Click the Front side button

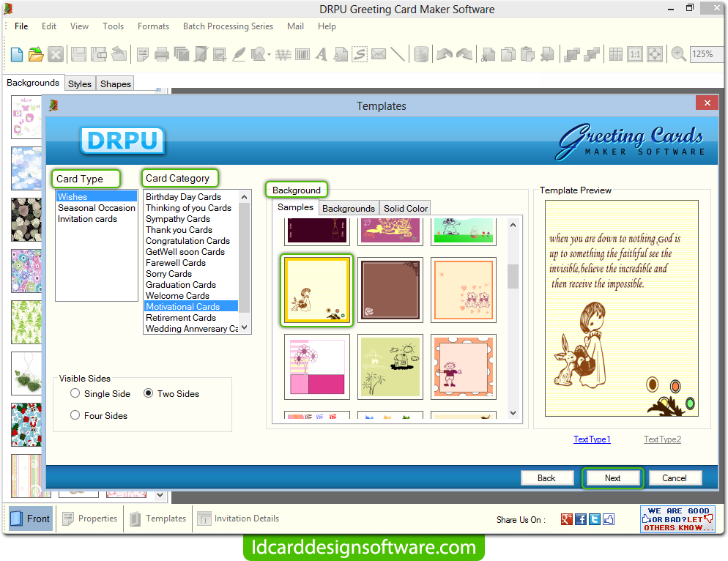[31, 519]
